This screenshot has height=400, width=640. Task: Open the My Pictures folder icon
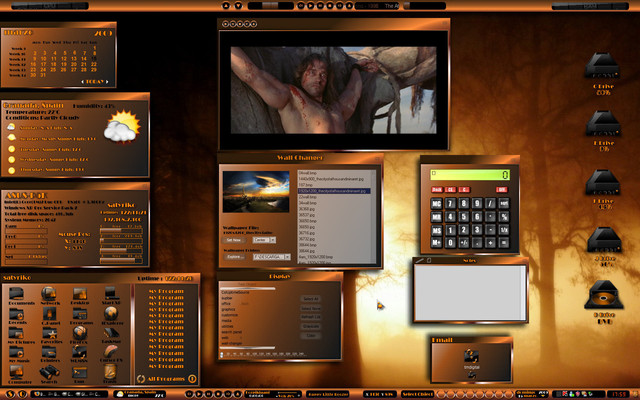pyautogui.click(x=16, y=333)
